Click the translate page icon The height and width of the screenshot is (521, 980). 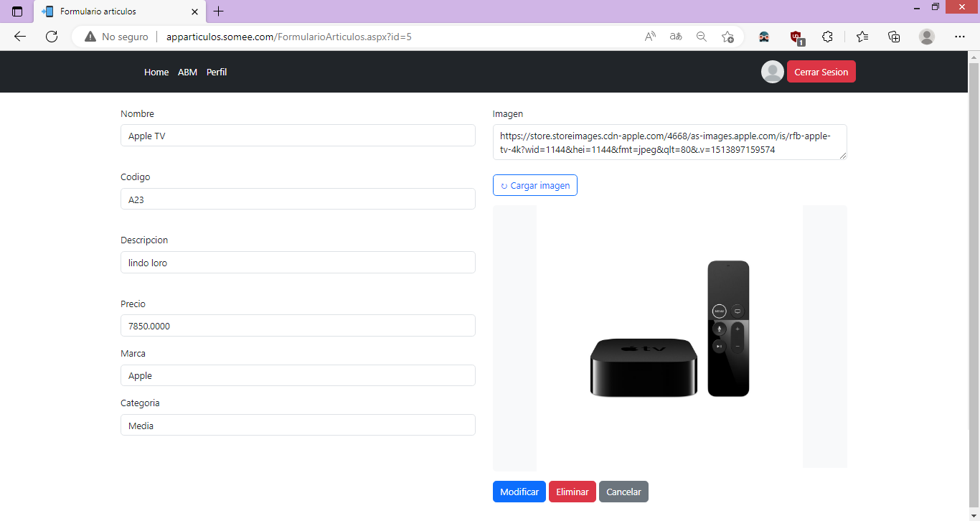pos(676,37)
